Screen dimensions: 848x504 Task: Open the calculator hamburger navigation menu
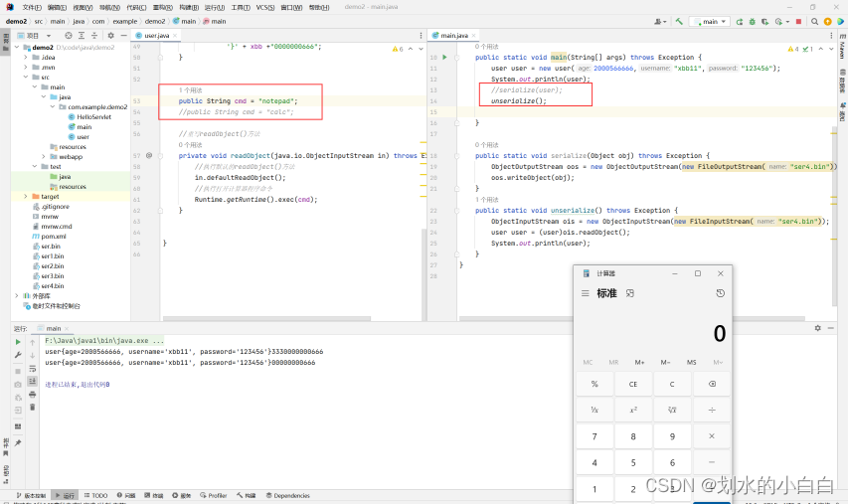[586, 293]
